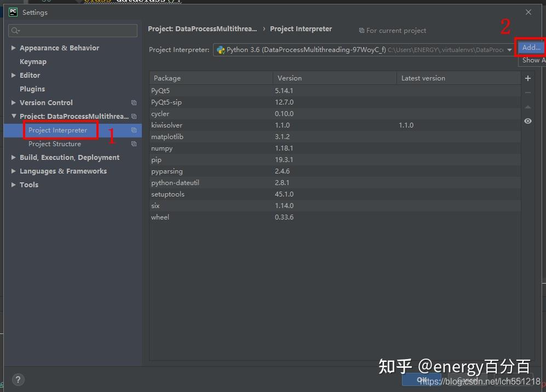Image resolution: width=546 pixels, height=392 pixels.
Task: Upgrade a package using the up-arrow icon
Action: pyautogui.click(x=527, y=107)
